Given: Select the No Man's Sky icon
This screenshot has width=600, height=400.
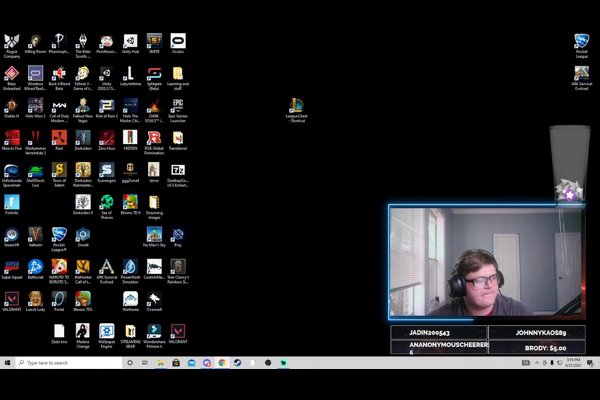Looking at the screenshot, I should [154, 234].
